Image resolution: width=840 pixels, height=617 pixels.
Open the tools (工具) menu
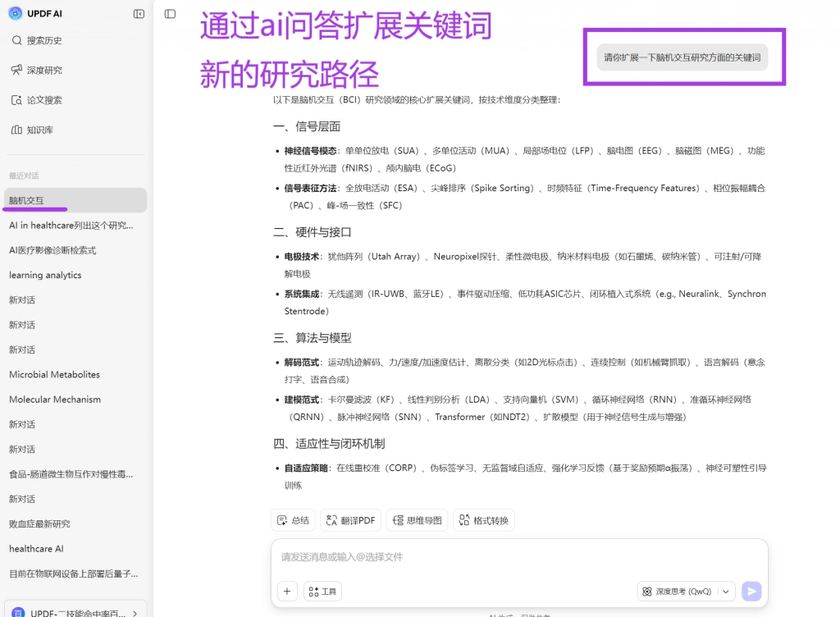[322, 592]
